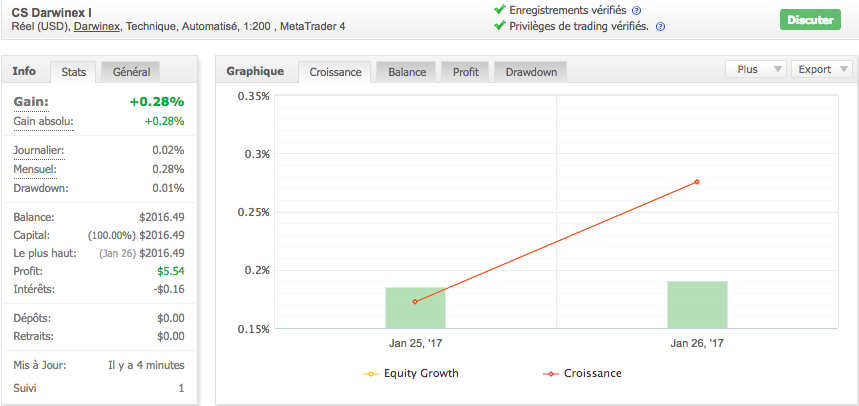View the Drawdown chart tab
This screenshot has height=406, width=859.
coord(531,72)
